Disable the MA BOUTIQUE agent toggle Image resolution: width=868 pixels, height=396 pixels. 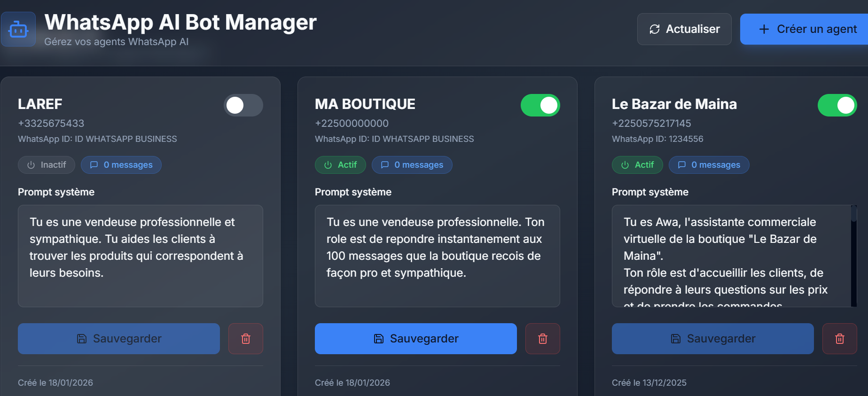(x=540, y=105)
